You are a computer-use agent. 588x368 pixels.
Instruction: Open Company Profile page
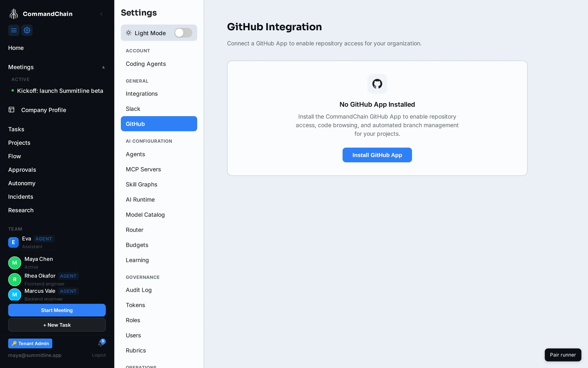coord(44,110)
